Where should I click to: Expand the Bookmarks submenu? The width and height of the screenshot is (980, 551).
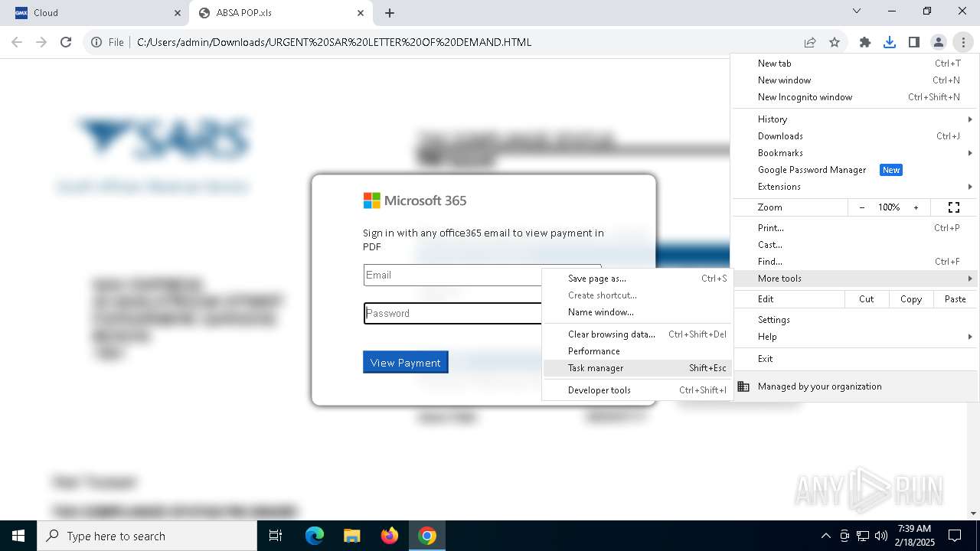click(x=854, y=153)
